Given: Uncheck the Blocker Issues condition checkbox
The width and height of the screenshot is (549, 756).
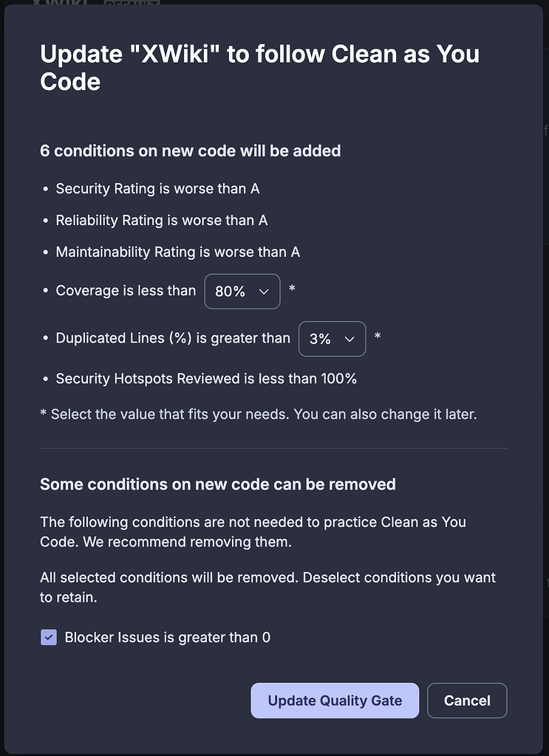Looking at the screenshot, I should coord(49,637).
